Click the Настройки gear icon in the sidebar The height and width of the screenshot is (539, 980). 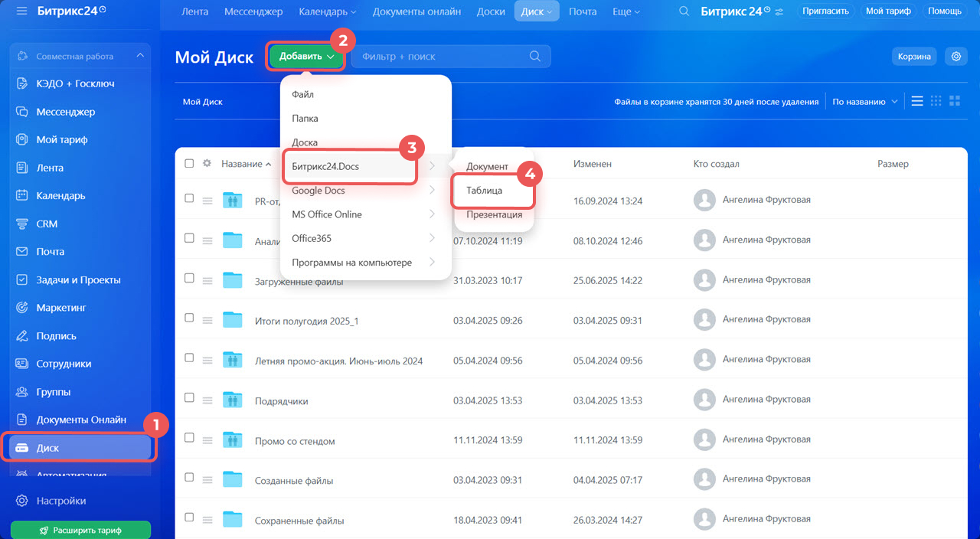click(22, 501)
